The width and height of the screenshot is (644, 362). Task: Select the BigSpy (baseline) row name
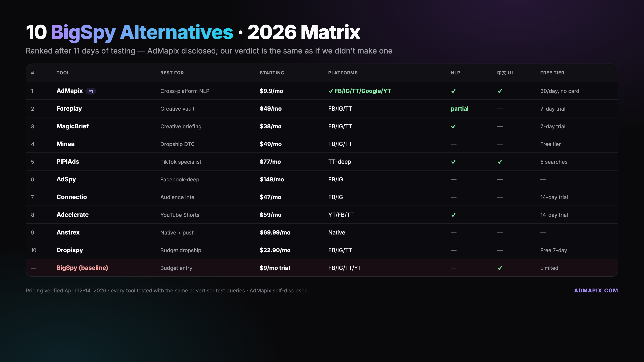tap(82, 267)
